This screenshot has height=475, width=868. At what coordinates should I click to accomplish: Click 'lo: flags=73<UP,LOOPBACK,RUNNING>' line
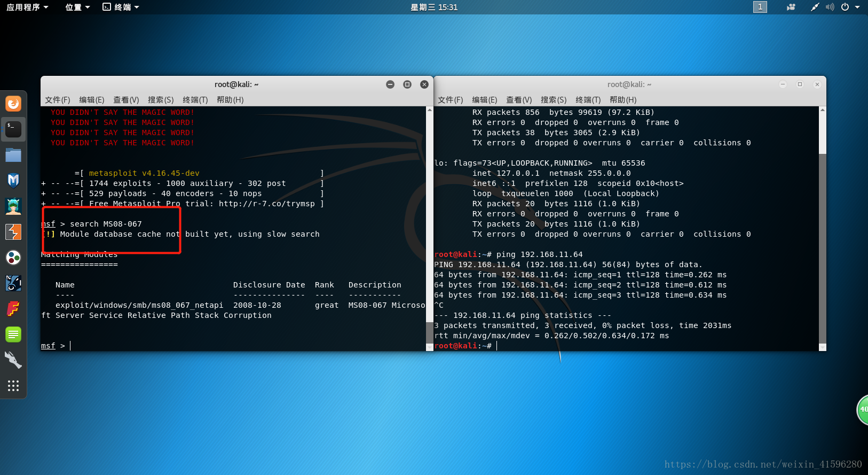[540, 163]
